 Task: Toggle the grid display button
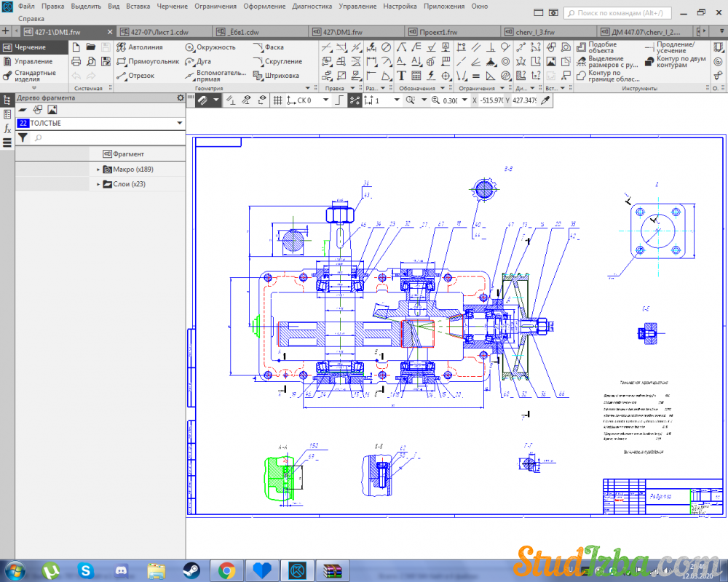point(277,100)
